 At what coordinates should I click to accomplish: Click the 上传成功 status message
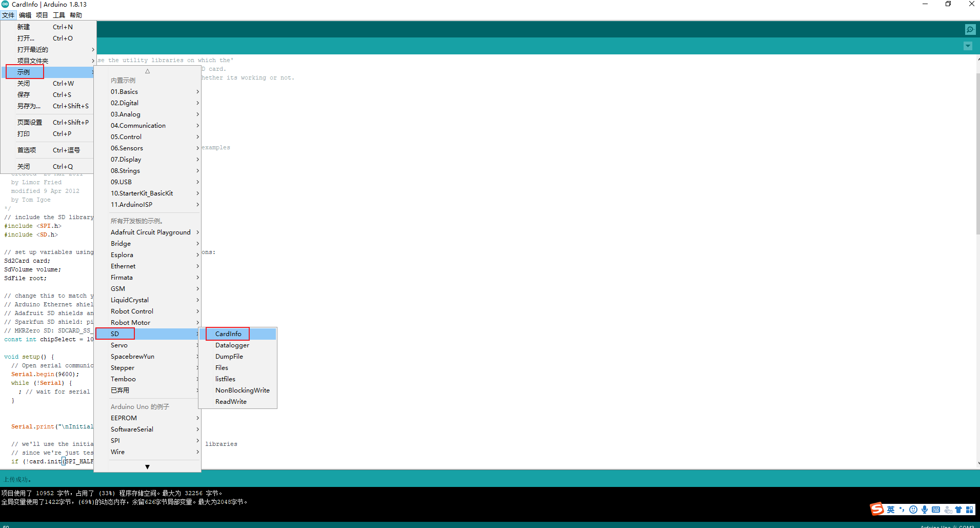17,479
